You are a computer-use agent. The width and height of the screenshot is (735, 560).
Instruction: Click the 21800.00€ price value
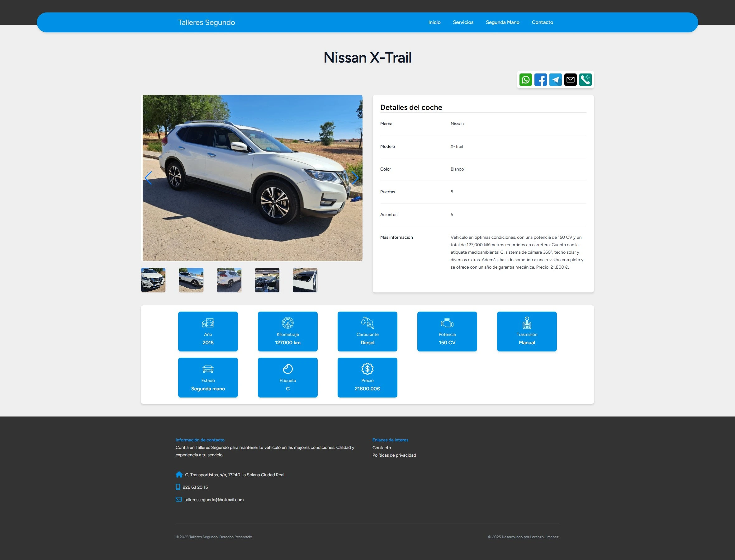click(367, 389)
